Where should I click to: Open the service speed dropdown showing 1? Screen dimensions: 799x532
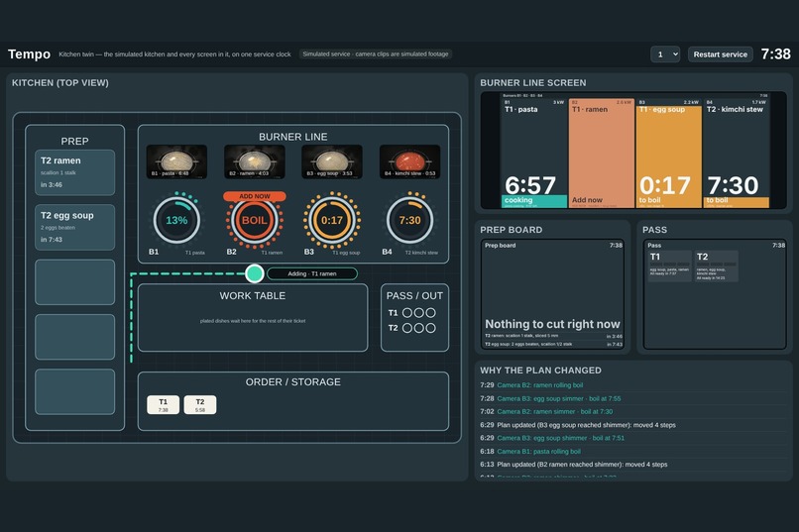pyautogui.click(x=665, y=54)
